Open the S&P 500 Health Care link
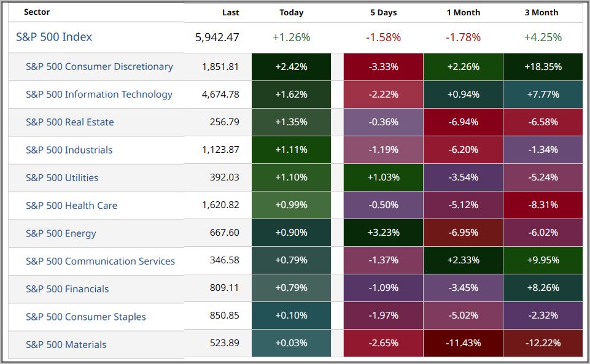590x364 pixels. [71, 206]
